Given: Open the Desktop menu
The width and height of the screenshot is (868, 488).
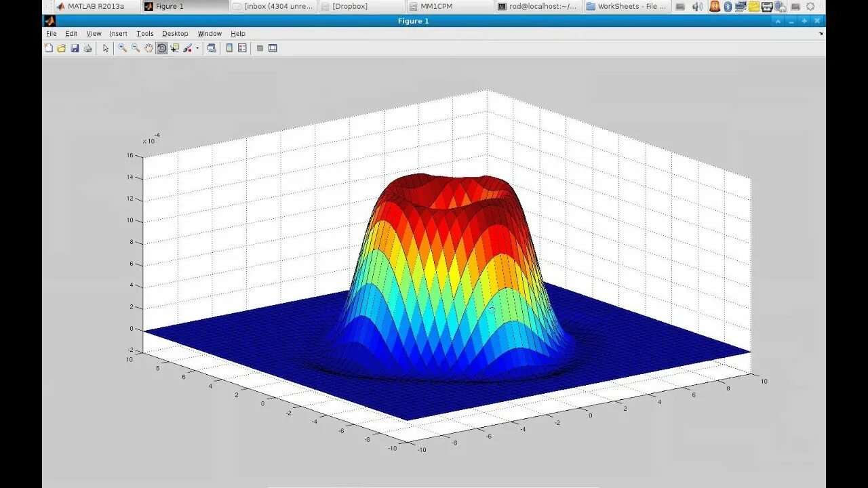Looking at the screenshot, I should [x=175, y=33].
